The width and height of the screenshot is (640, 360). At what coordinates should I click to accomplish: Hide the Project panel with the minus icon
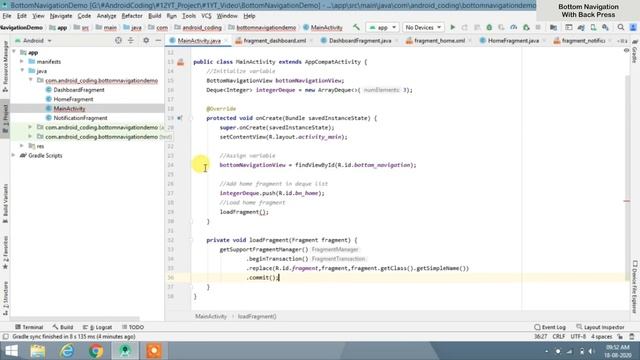(158, 40)
